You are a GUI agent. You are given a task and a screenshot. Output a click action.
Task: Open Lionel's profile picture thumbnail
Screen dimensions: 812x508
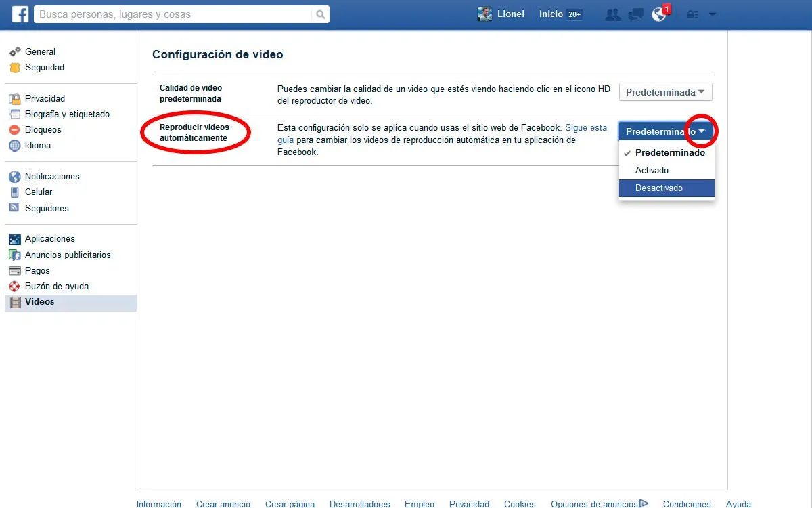[484, 14]
